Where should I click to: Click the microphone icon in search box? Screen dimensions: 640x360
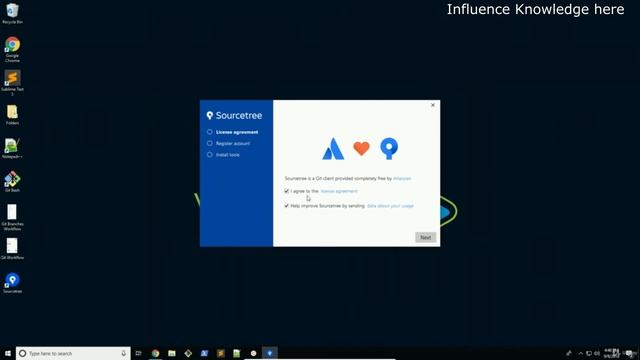(x=124, y=353)
